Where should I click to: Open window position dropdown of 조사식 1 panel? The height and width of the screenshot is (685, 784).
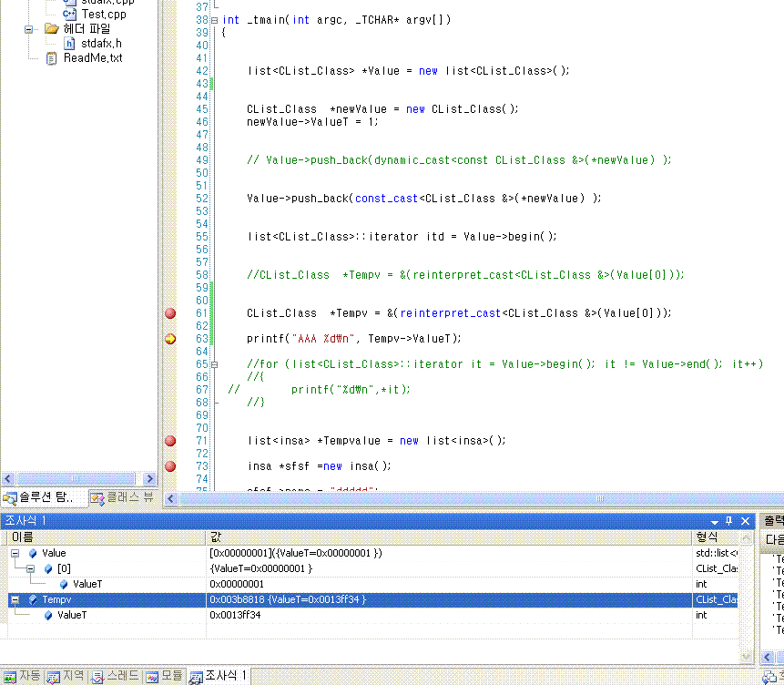point(714,521)
